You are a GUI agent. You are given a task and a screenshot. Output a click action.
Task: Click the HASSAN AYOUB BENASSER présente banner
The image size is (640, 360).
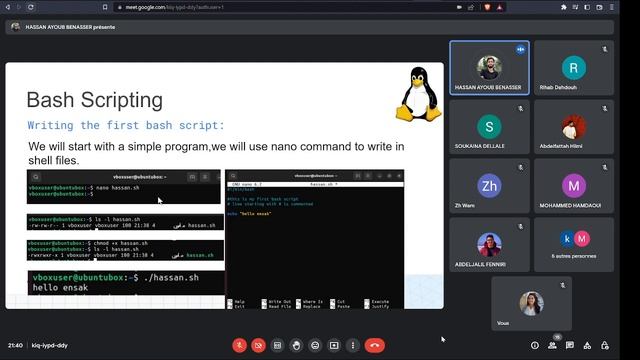(x=309, y=27)
